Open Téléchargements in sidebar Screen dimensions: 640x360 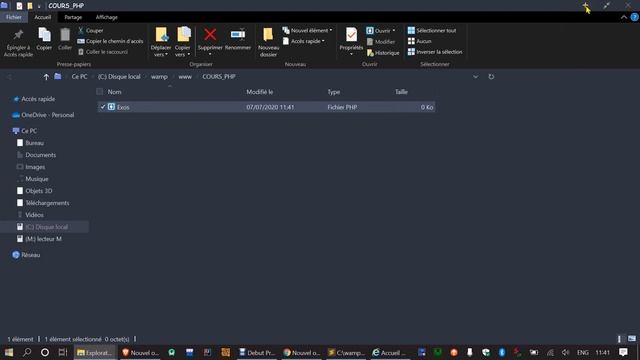[47, 203]
